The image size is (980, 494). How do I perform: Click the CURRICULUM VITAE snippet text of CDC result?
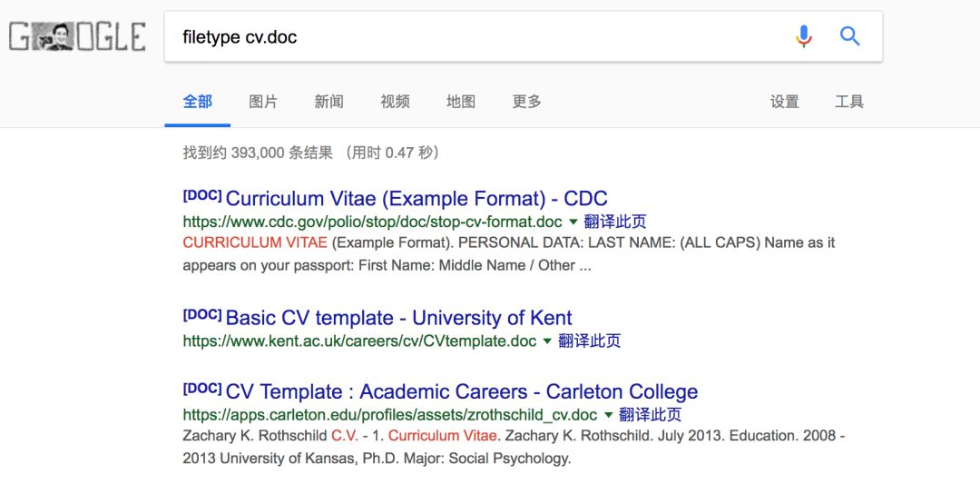[x=255, y=242]
